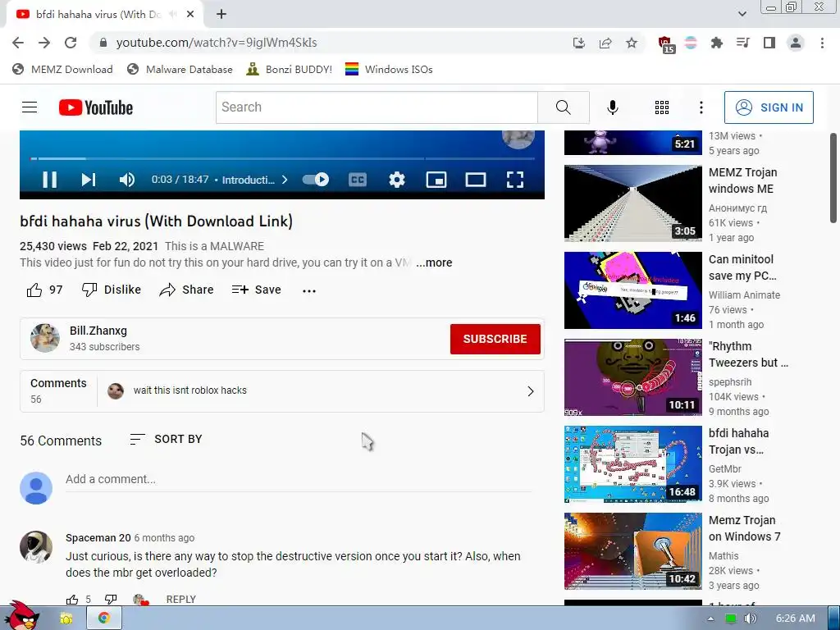Reload the page
Screen dimensions: 840x630
(71, 43)
